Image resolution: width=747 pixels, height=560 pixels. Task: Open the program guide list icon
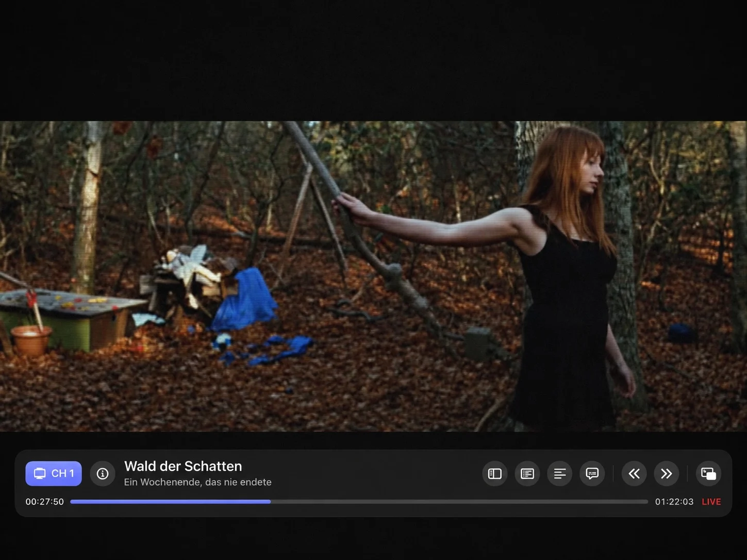coord(527,473)
